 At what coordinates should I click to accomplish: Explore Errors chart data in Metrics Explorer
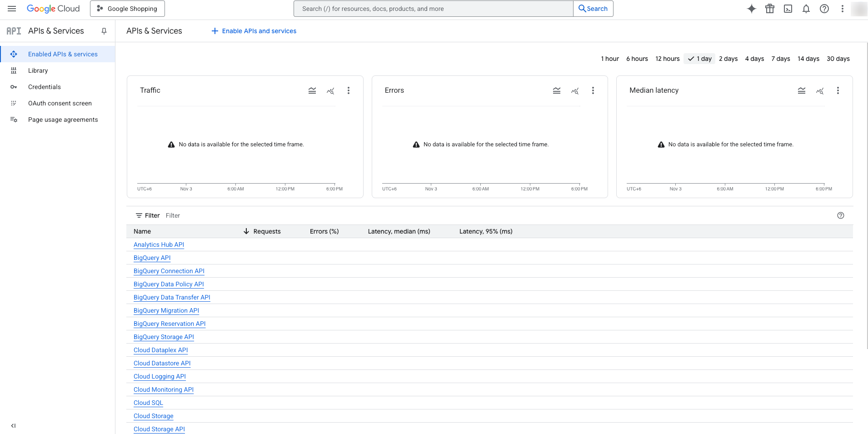(575, 90)
